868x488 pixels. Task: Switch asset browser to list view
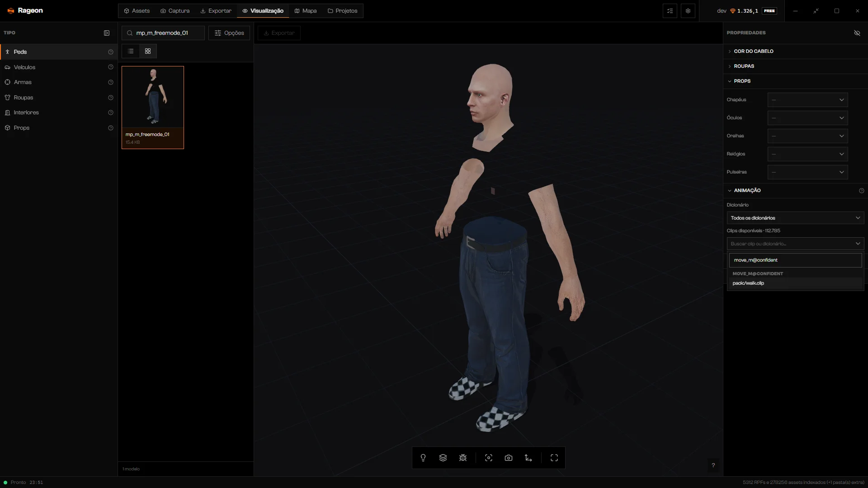pyautogui.click(x=131, y=51)
